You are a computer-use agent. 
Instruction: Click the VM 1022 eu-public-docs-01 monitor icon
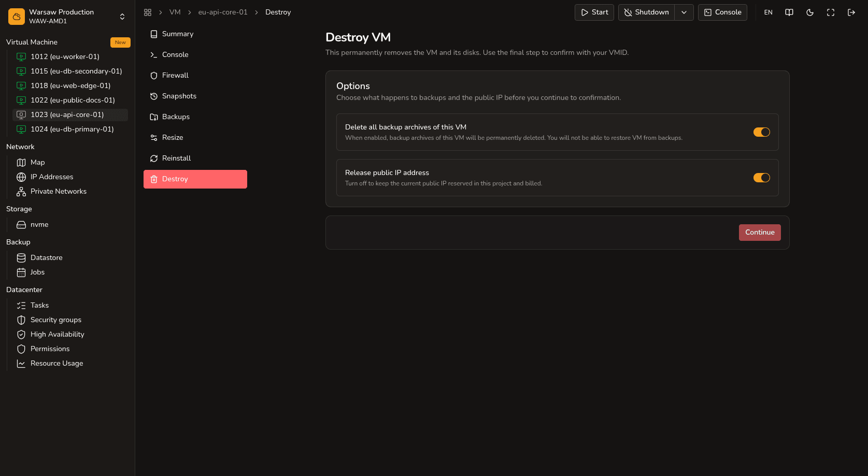21,100
